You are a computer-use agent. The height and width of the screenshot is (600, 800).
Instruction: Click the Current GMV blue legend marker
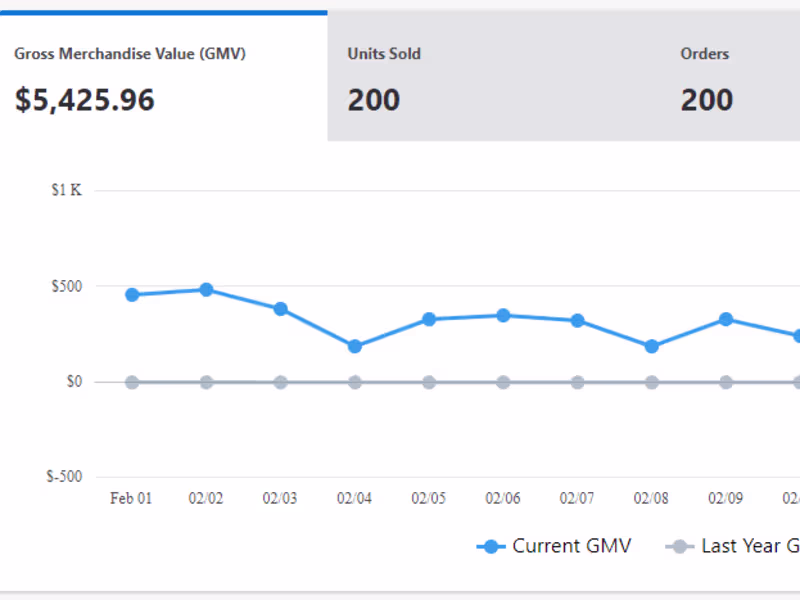[x=491, y=546]
